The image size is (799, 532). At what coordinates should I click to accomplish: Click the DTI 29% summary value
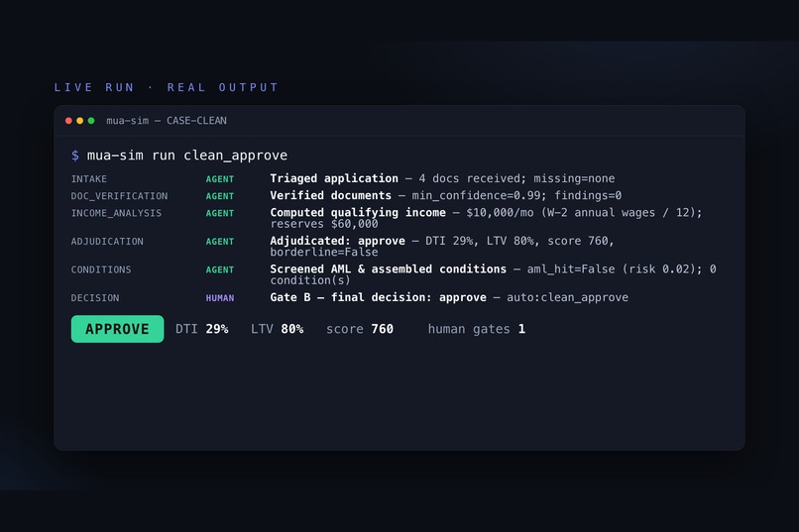pyautogui.click(x=202, y=329)
